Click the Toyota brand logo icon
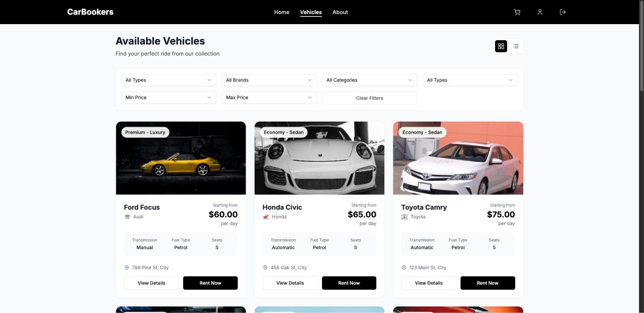644x313 pixels. pyautogui.click(x=405, y=217)
